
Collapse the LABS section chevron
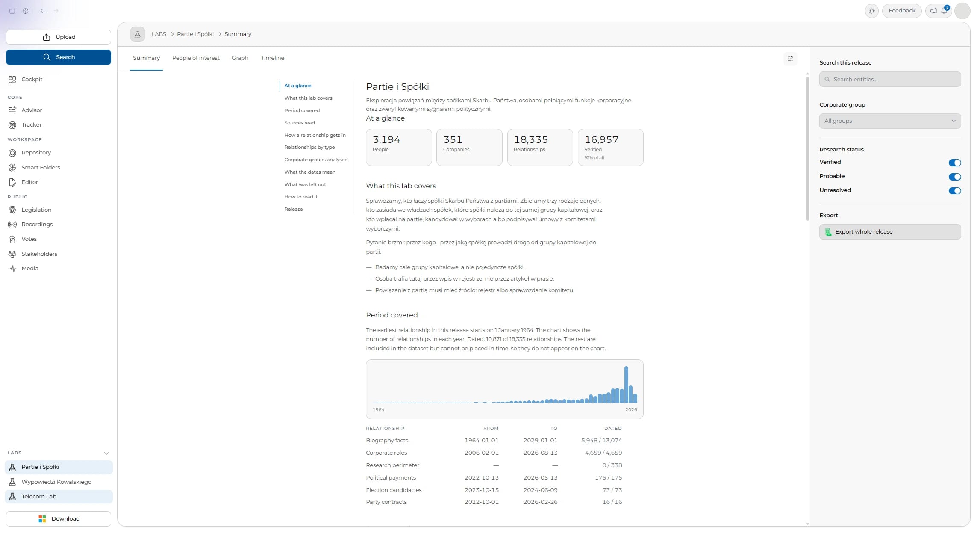pos(106,453)
